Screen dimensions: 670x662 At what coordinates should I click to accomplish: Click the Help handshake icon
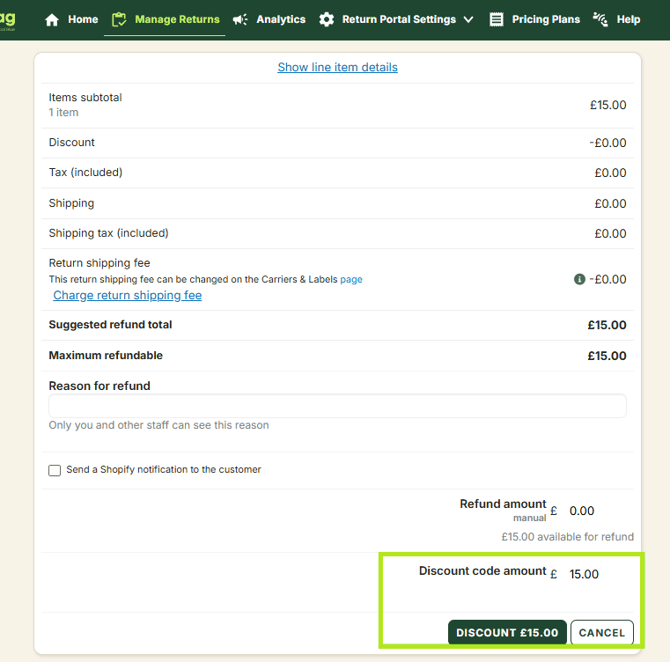600,19
